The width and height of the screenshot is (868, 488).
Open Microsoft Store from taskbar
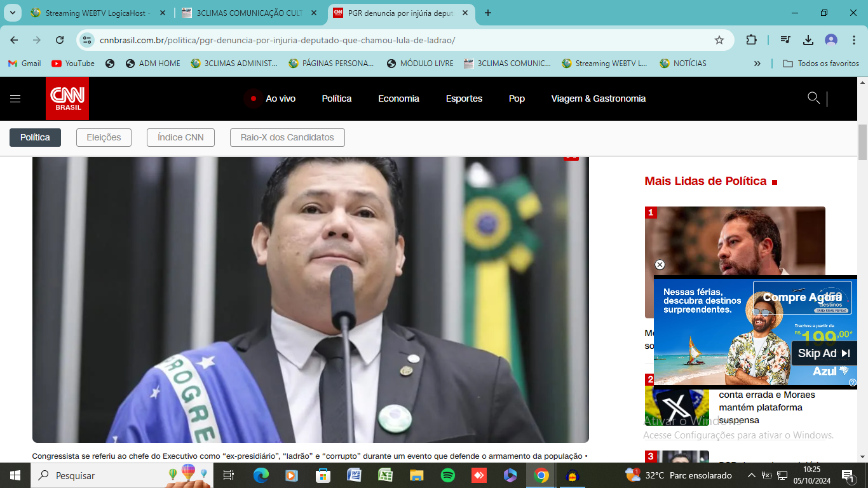tap(323, 475)
